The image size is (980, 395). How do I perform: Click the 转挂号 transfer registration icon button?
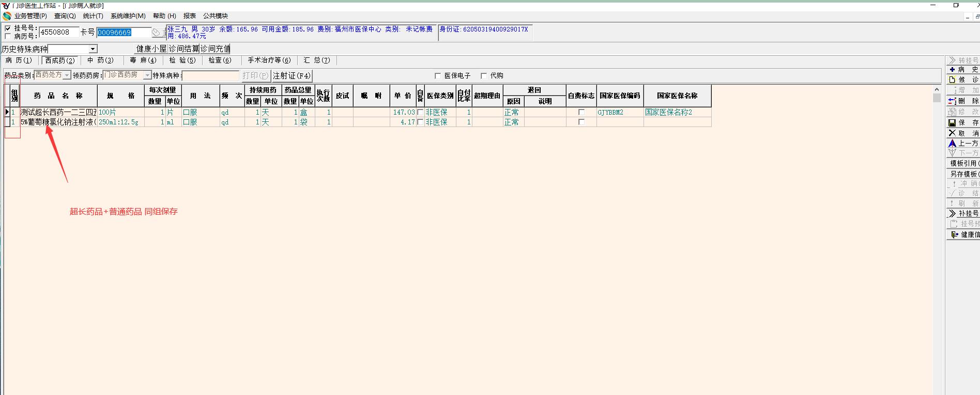pos(963,60)
